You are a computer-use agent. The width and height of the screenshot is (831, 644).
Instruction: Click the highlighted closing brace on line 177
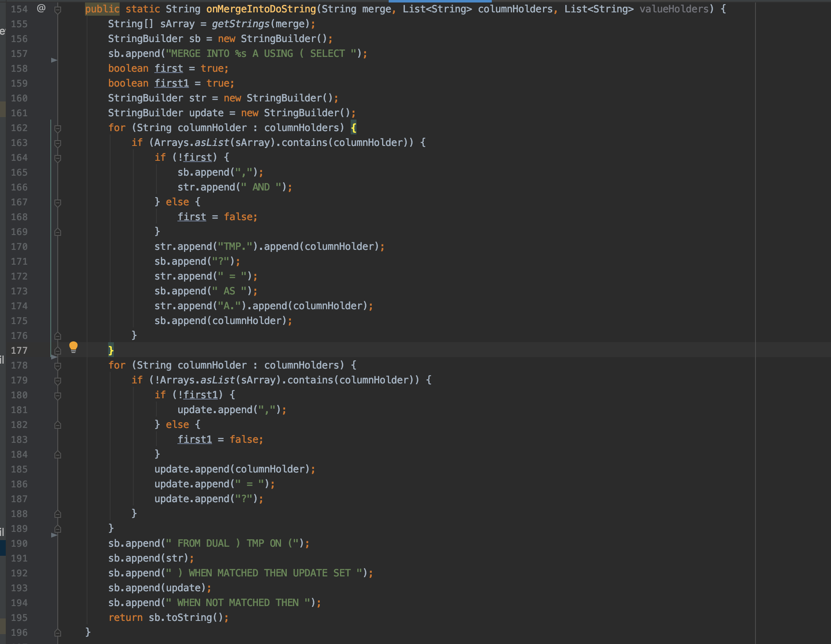pos(111,350)
